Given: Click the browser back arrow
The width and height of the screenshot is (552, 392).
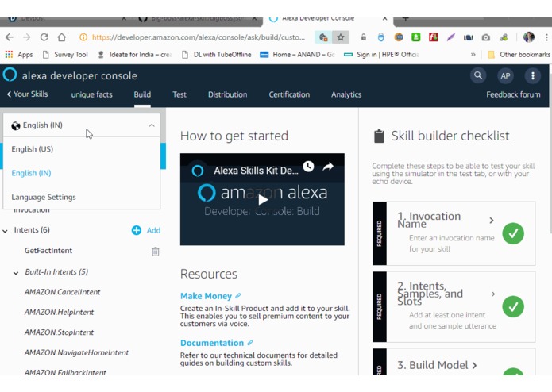Looking at the screenshot, I should [x=10, y=37].
